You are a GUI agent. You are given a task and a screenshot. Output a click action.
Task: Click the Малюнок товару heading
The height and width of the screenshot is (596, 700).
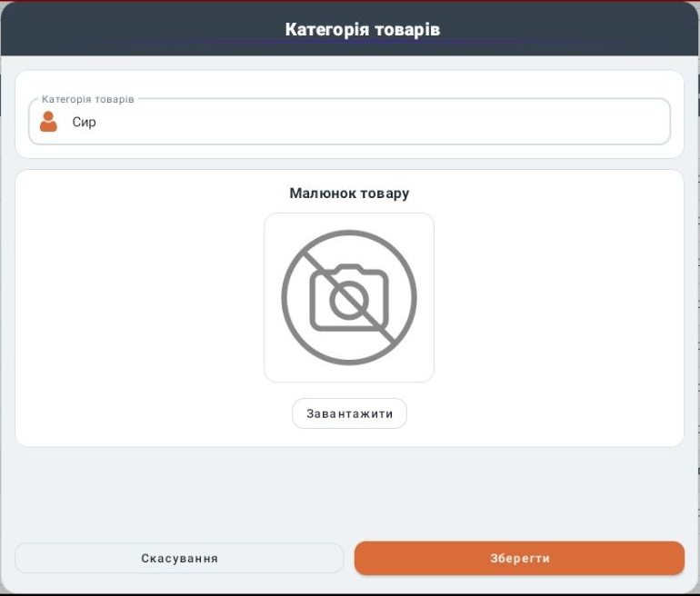click(349, 194)
